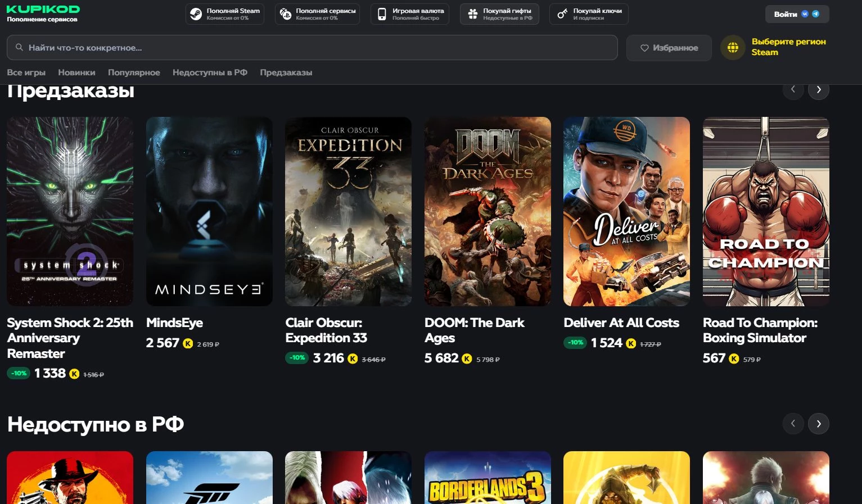Show next games in Недоступно в РФ

coord(818,424)
